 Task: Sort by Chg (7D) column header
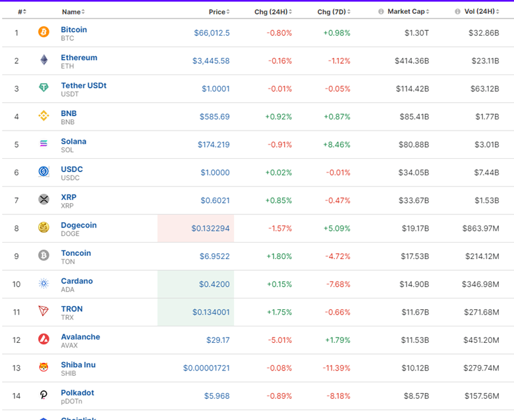333,12
